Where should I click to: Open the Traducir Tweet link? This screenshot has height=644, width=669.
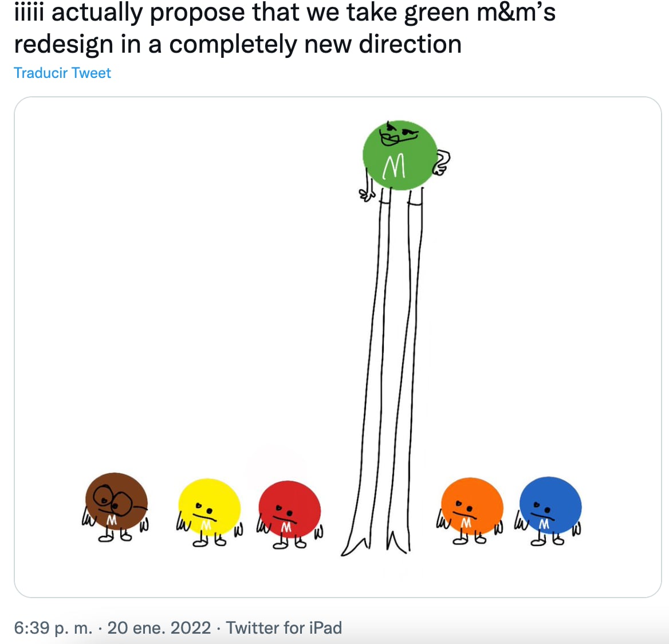[x=61, y=73]
